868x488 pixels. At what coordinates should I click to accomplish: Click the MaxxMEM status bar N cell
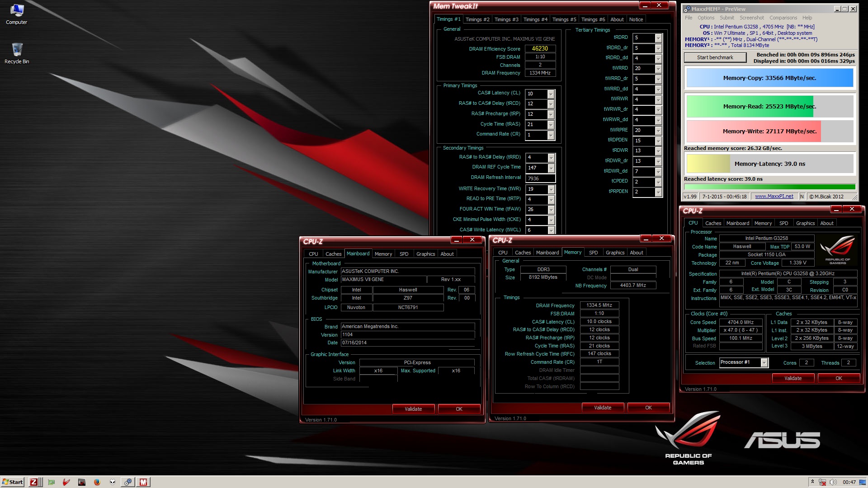pyautogui.click(x=802, y=197)
